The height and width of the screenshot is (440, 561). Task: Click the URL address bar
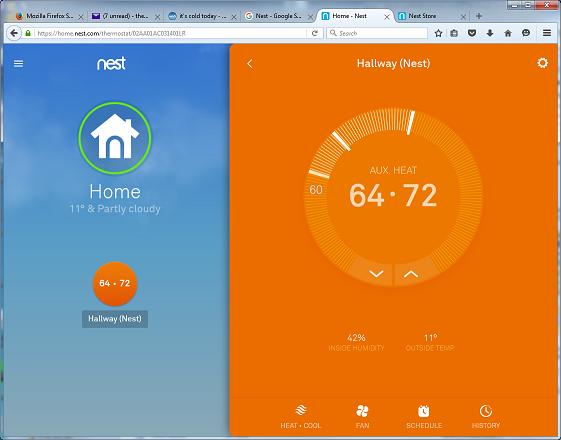pos(171,33)
